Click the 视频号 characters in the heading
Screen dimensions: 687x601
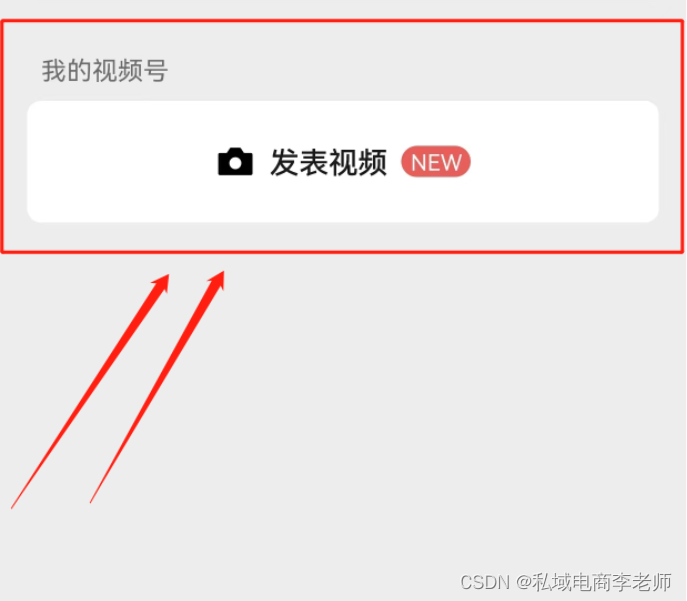pos(130,71)
